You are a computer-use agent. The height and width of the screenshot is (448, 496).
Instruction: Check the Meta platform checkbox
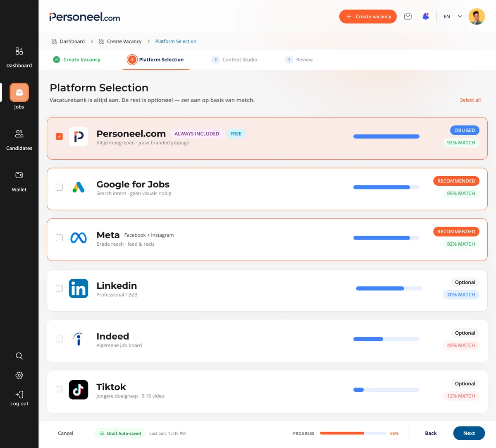point(59,238)
